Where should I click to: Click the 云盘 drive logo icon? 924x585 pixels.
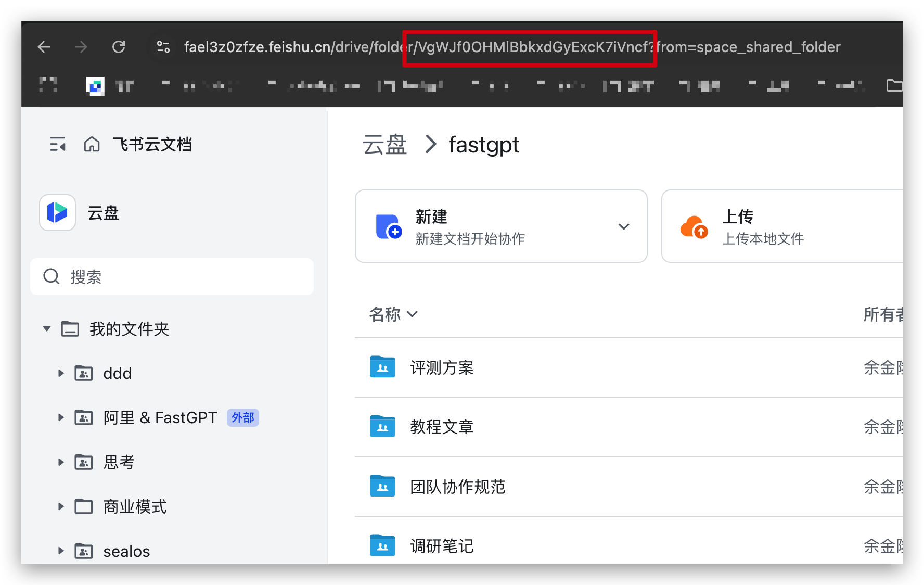(57, 213)
